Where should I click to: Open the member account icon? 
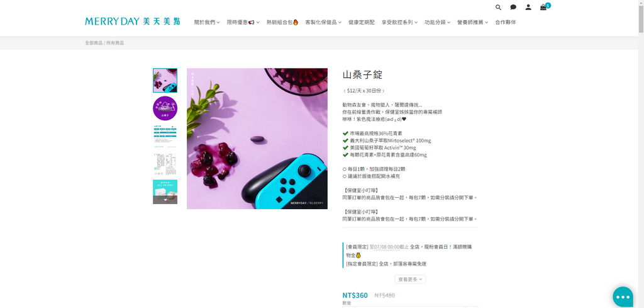pyautogui.click(x=528, y=8)
